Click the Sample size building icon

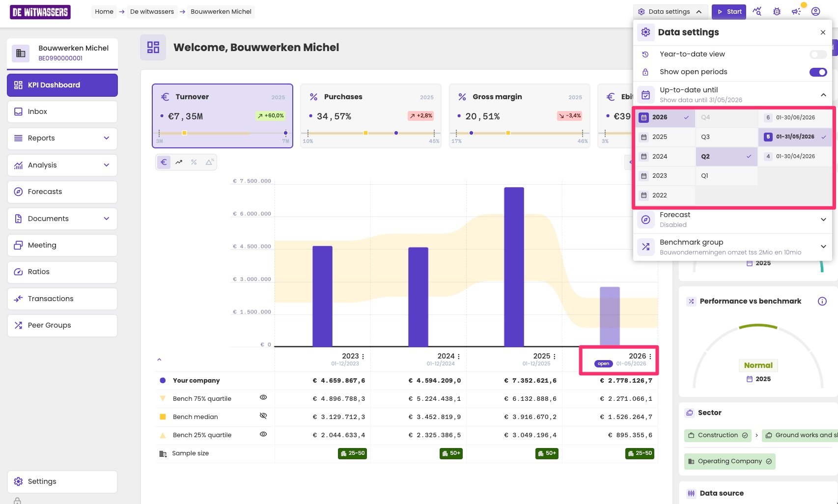click(x=163, y=453)
